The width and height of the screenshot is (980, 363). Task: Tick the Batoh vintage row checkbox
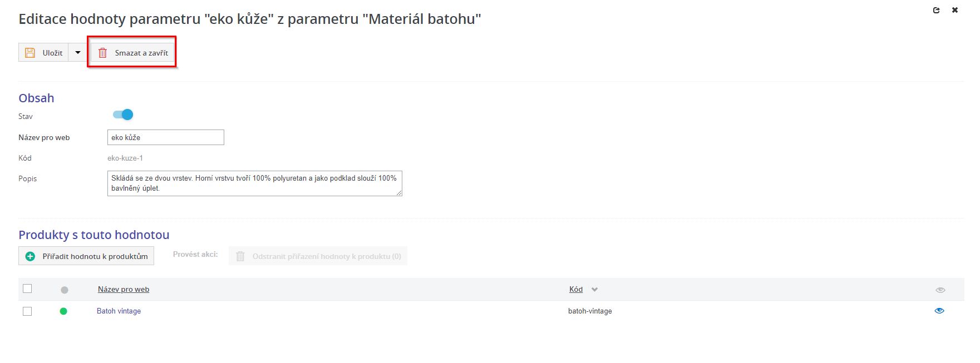pyautogui.click(x=27, y=311)
